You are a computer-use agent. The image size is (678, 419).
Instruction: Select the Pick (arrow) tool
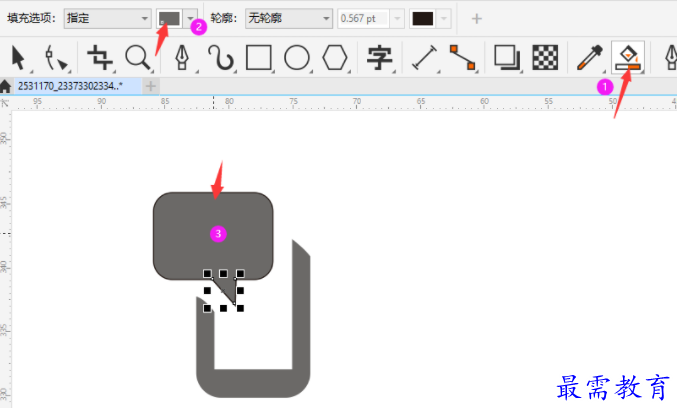point(19,58)
